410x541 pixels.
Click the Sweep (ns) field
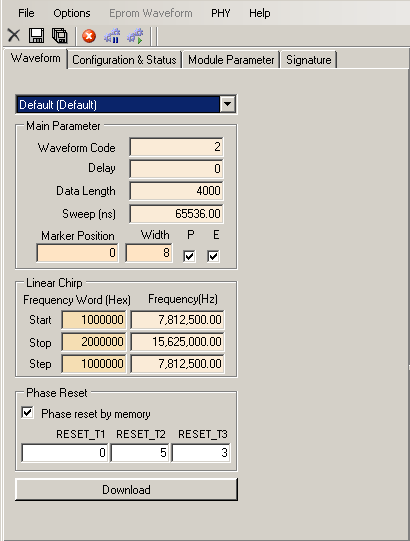point(176,214)
